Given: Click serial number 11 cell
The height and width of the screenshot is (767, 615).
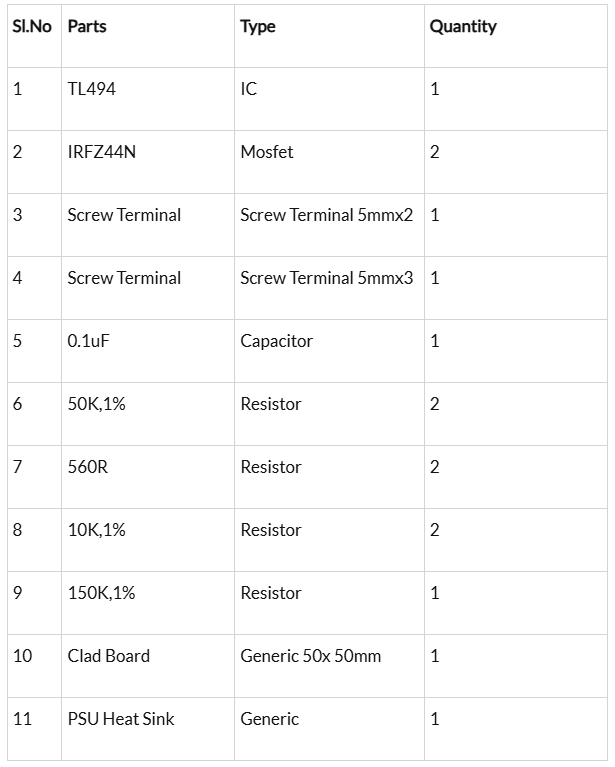Looking at the screenshot, I should click(x=22, y=719).
